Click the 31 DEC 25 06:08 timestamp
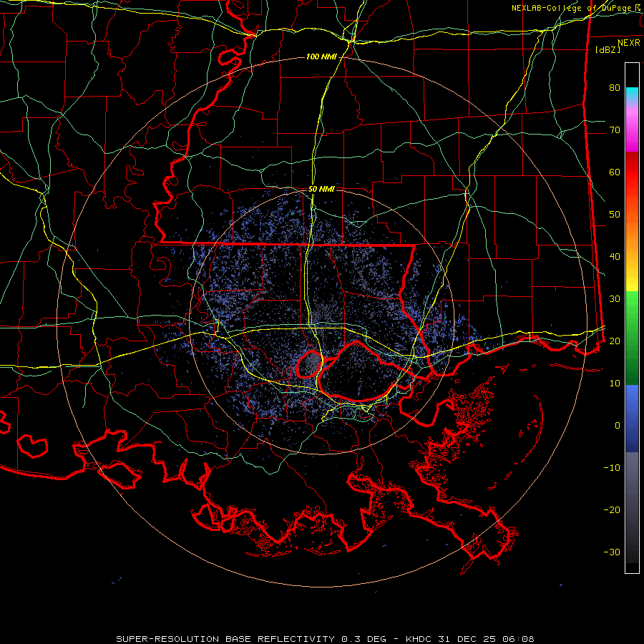This screenshot has width=644, height=644. click(487, 639)
